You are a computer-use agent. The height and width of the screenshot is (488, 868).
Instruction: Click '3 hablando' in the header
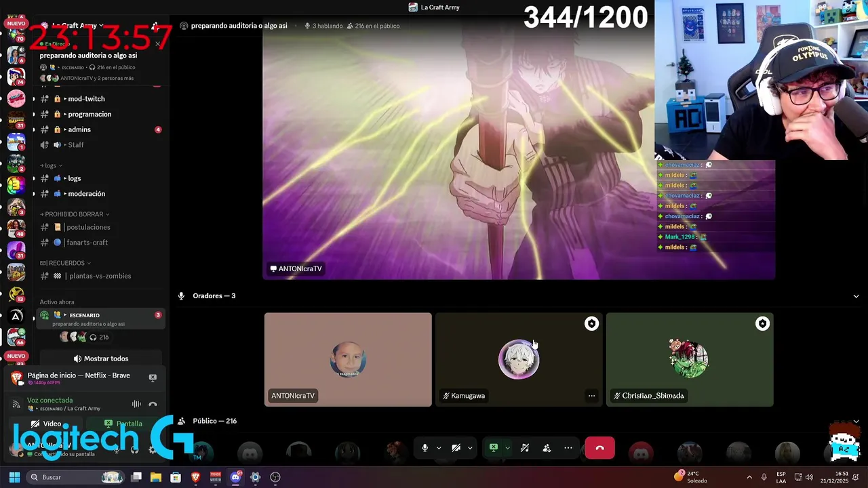(323, 26)
